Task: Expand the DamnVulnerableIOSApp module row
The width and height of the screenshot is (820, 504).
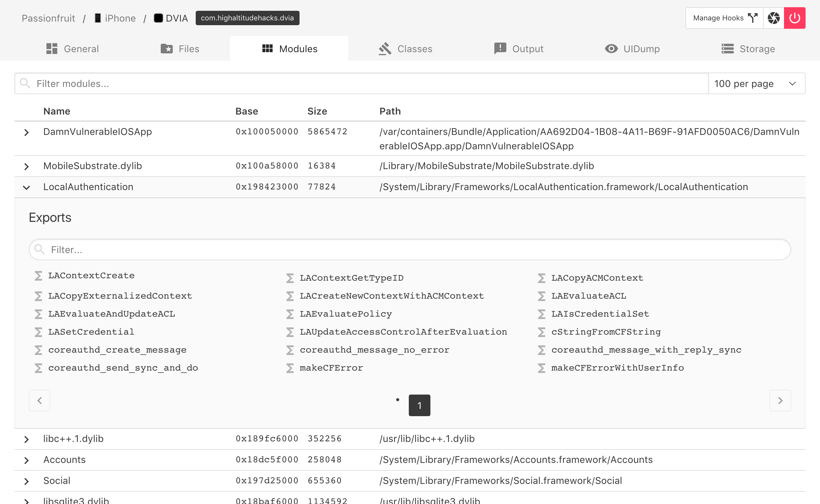Action: (27, 132)
